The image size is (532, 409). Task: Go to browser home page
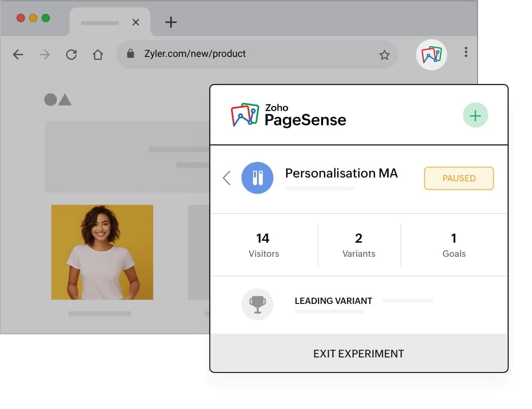click(98, 54)
